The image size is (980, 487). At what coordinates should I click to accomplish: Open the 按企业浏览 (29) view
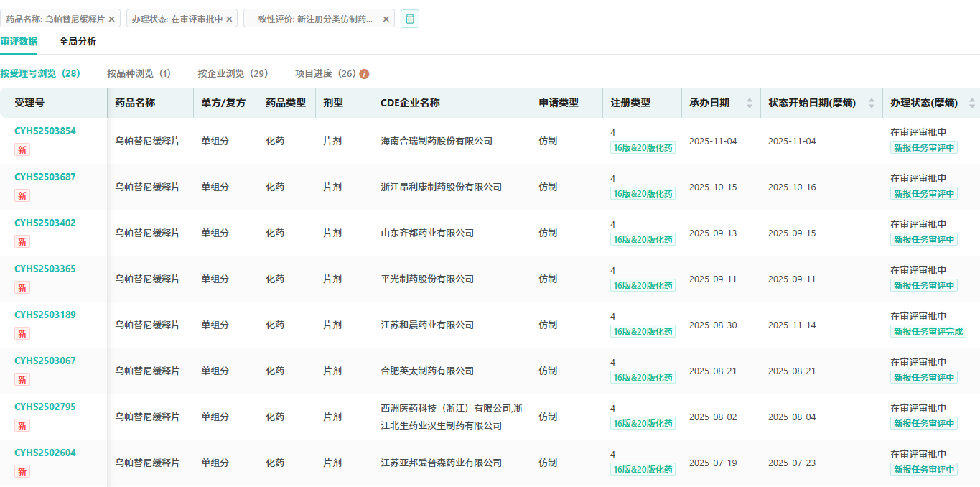tap(233, 73)
